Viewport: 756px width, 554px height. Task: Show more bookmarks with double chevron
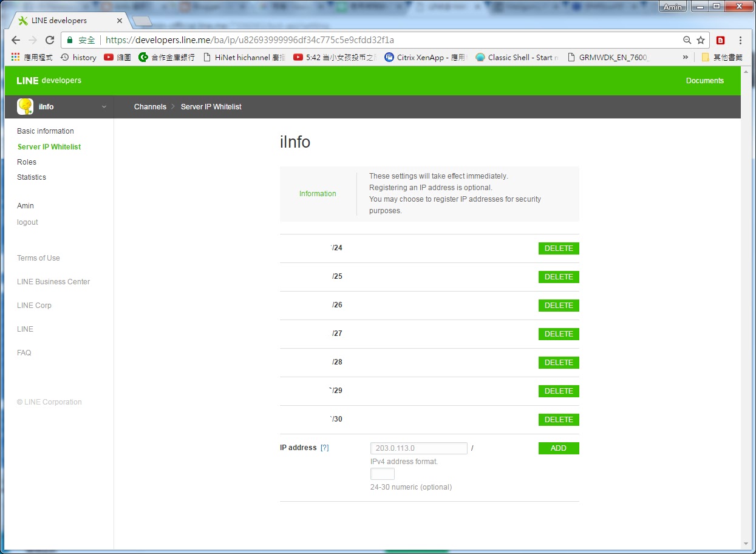click(x=686, y=57)
